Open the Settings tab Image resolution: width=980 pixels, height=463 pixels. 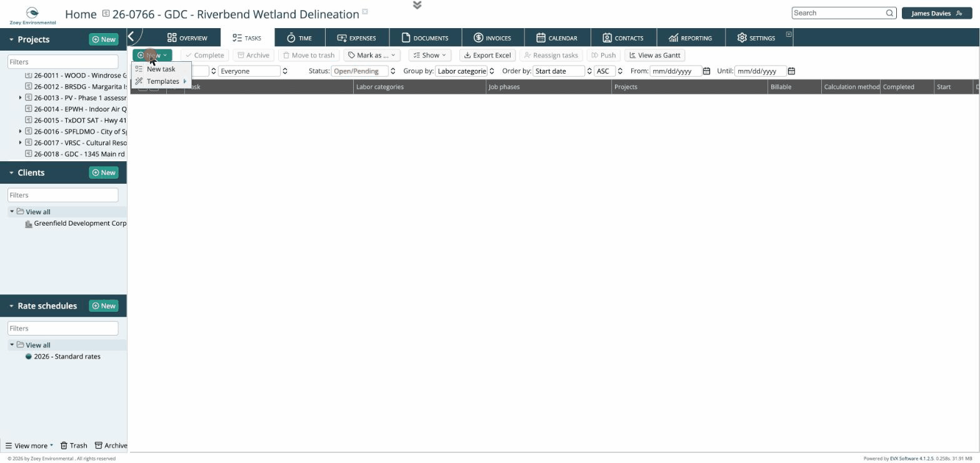point(756,37)
